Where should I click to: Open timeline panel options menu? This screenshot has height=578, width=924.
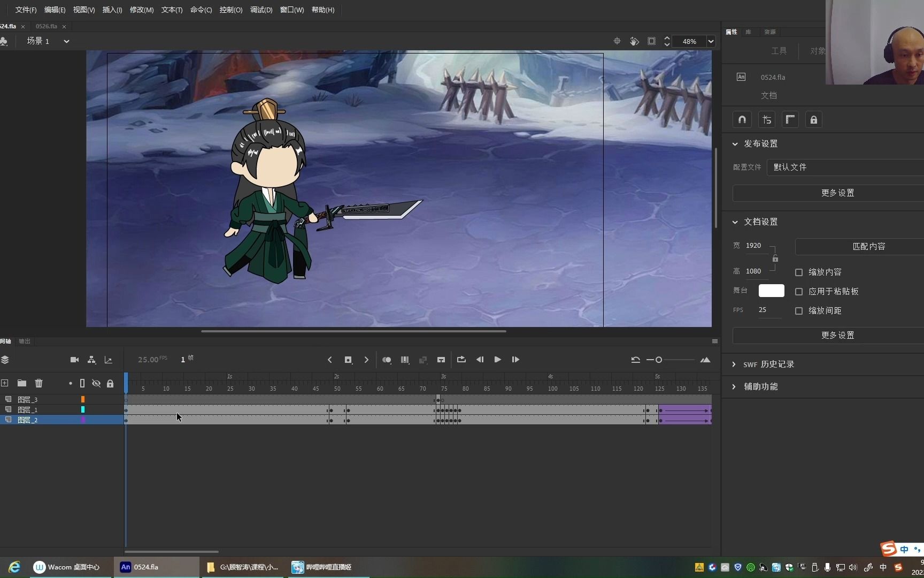pyautogui.click(x=715, y=341)
